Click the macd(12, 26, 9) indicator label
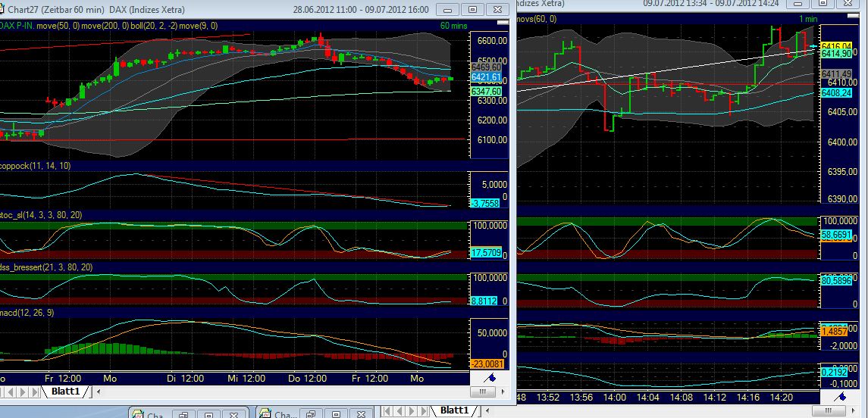This screenshot has width=868, height=418. 27,313
